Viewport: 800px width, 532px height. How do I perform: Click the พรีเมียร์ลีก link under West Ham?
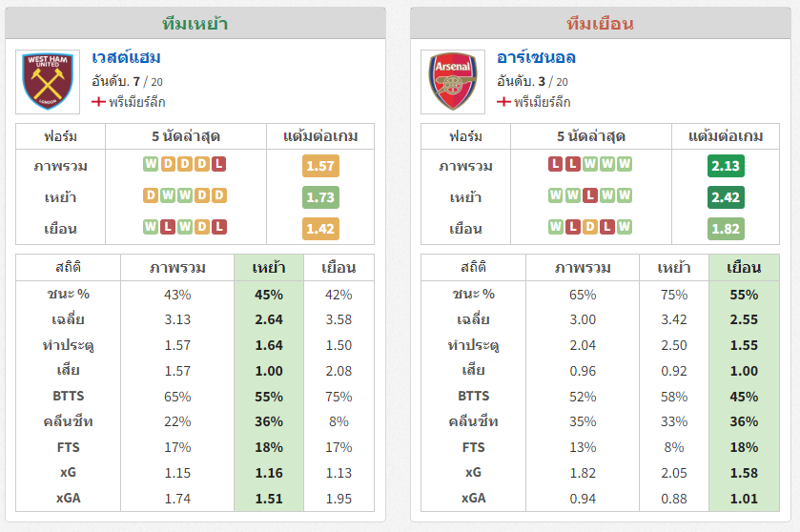[x=136, y=102]
